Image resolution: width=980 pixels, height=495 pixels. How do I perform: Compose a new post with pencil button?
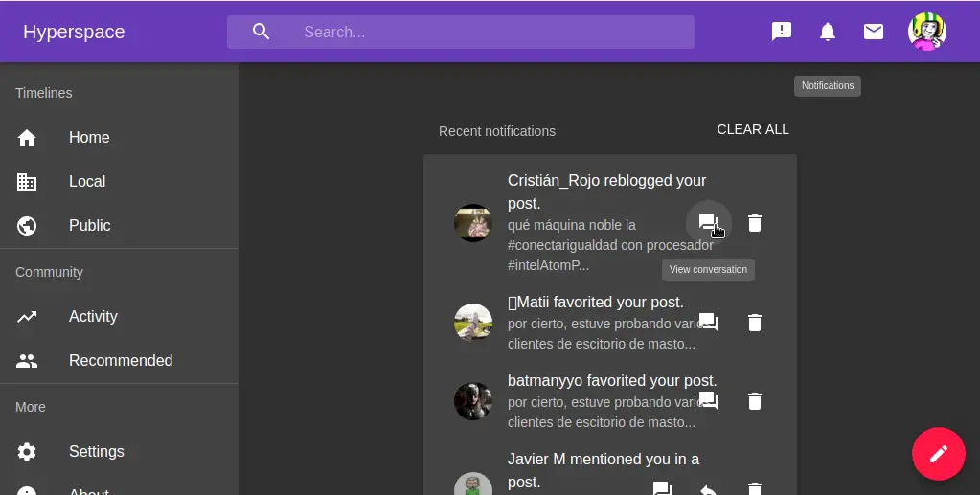(938, 454)
